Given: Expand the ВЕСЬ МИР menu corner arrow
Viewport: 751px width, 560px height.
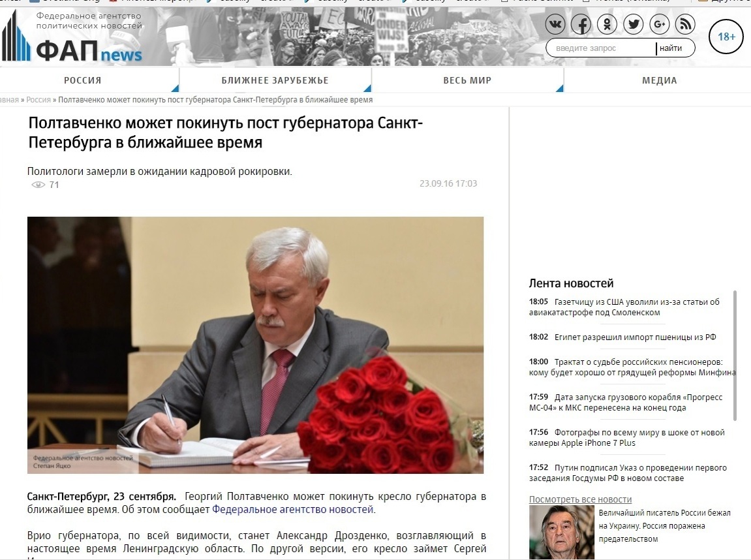Looking at the screenshot, I should click(x=559, y=88).
